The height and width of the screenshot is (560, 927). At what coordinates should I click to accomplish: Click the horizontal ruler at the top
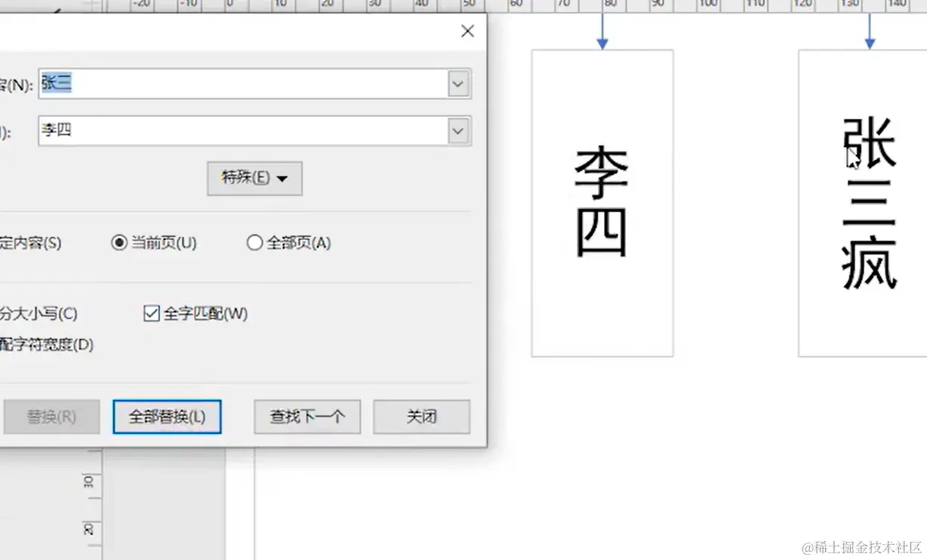click(679, 6)
